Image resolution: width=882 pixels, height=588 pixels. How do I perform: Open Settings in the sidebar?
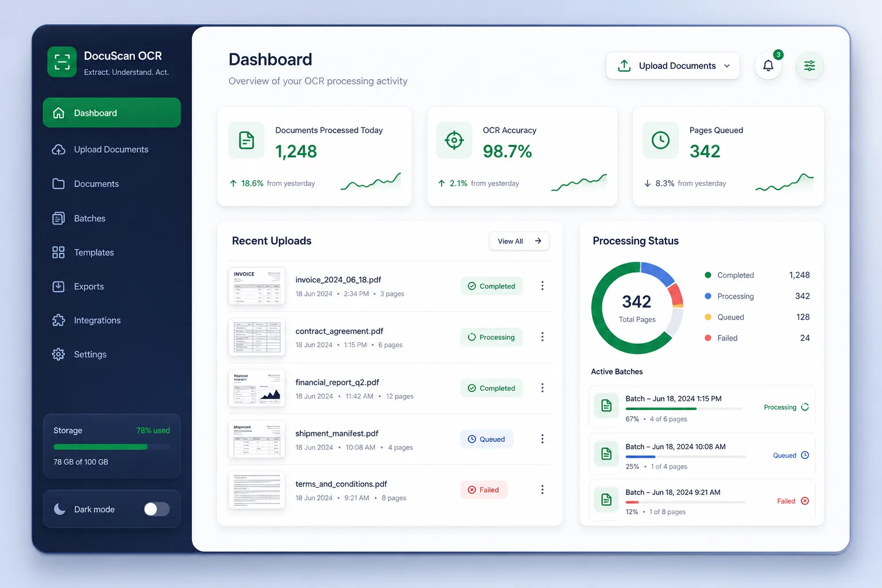tap(112, 354)
